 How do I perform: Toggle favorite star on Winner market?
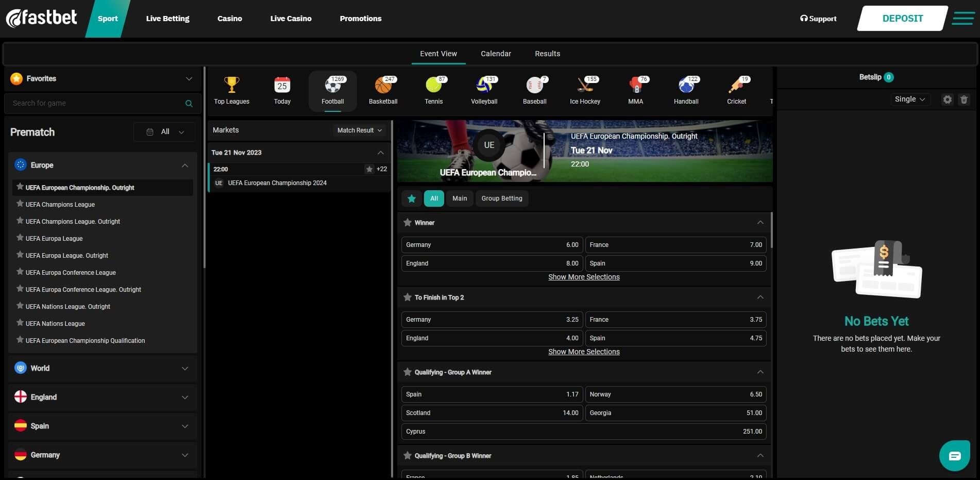(x=408, y=223)
